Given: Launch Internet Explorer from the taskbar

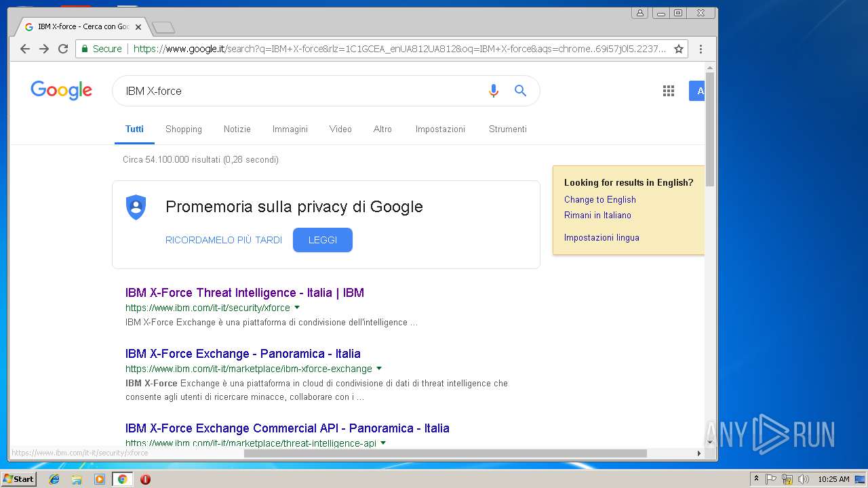Looking at the screenshot, I should tap(54, 479).
